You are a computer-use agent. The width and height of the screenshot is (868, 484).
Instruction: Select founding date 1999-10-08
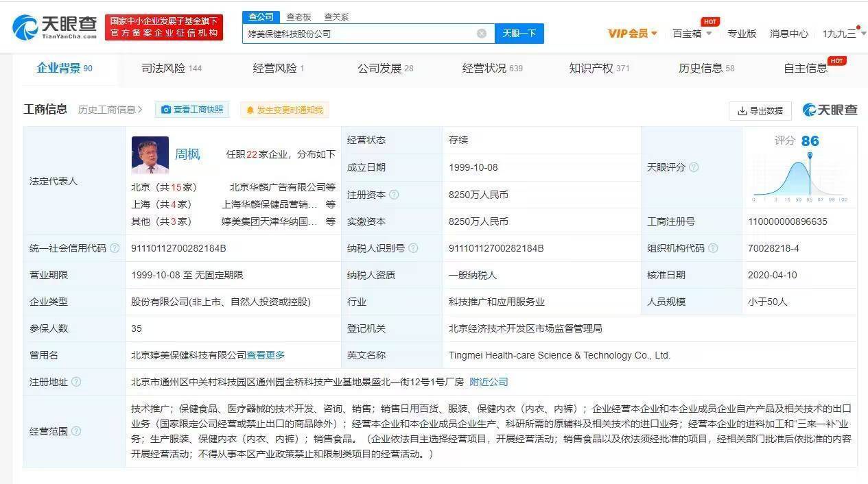coord(473,167)
